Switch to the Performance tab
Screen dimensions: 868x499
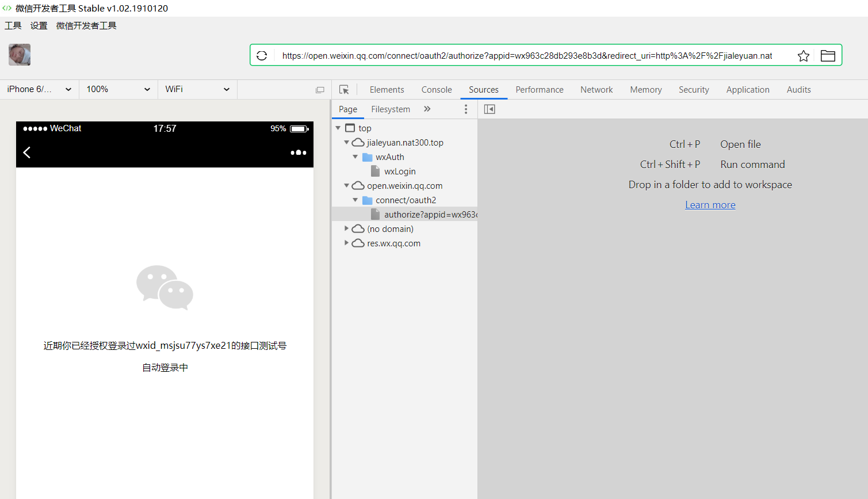540,90
